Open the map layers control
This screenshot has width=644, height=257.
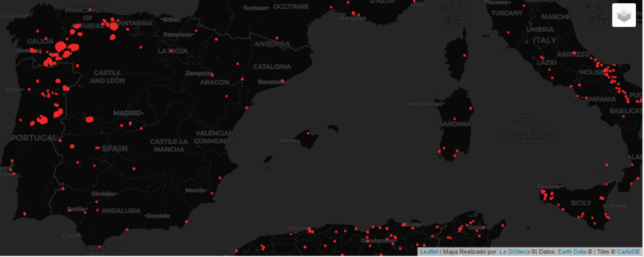624,15
